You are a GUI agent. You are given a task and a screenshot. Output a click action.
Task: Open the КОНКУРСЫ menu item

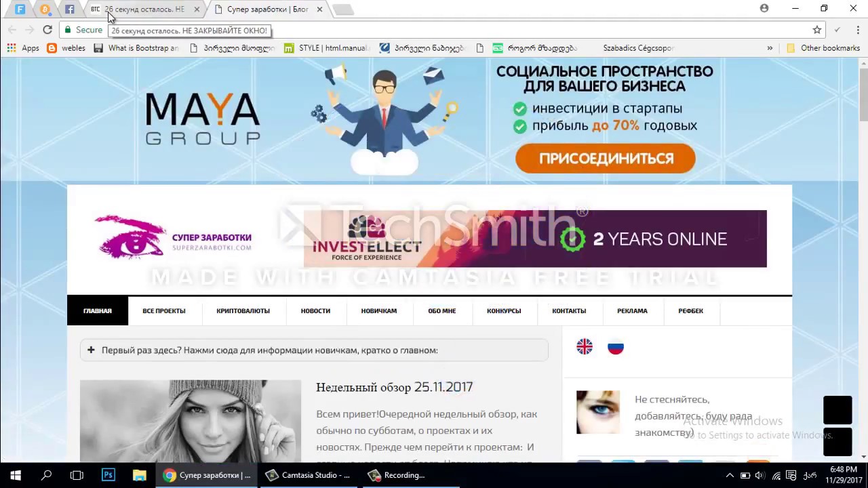[504, 311]
